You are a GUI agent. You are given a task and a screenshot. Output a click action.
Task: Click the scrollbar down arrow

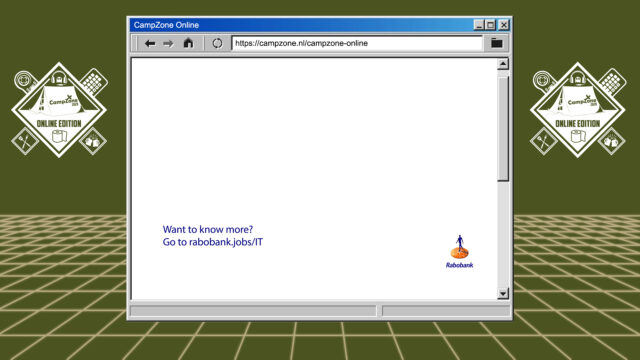click(503, 293)
